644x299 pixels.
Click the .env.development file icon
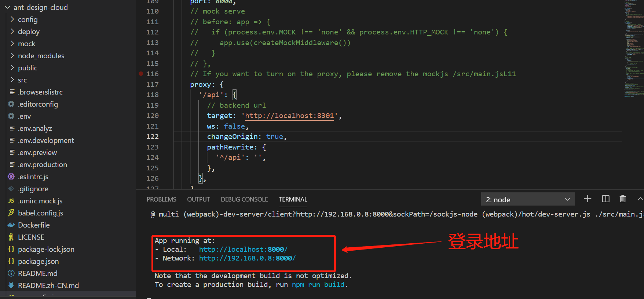pos(12,140)
